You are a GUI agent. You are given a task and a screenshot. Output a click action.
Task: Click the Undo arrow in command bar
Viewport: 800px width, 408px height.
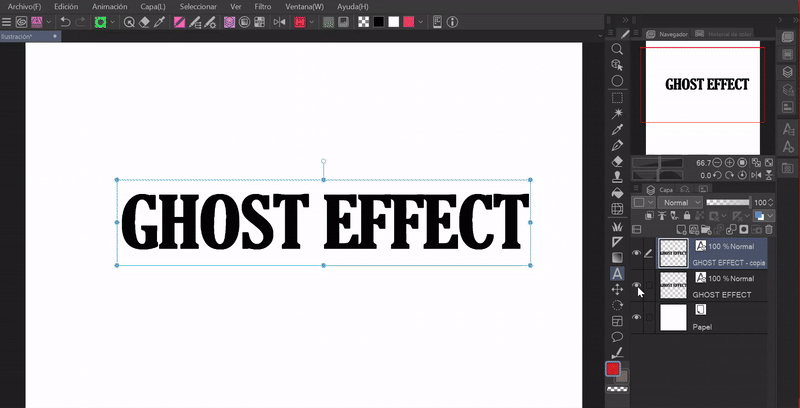tap(65, 22)
